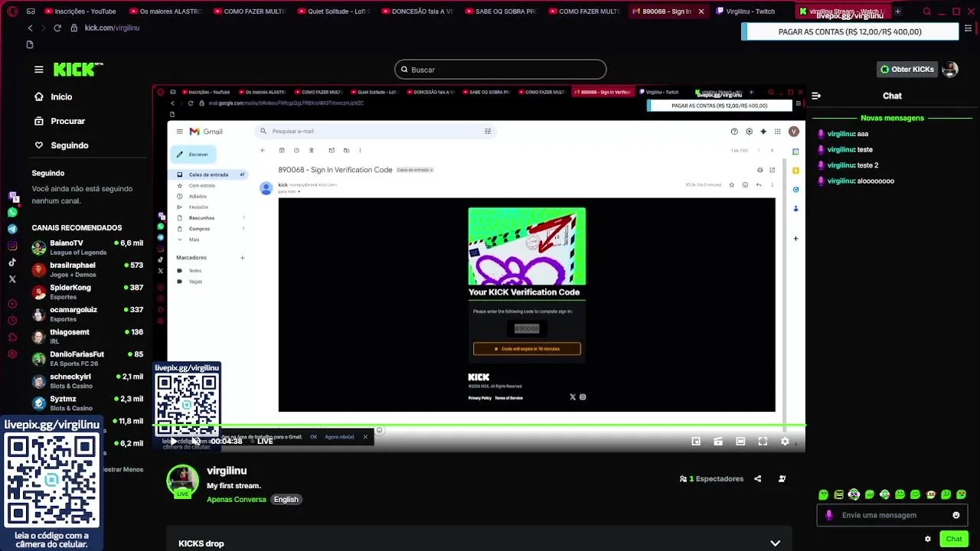980x551 pixels.
Task: Open the emoji picker in chat input
Action: [955, 515]
